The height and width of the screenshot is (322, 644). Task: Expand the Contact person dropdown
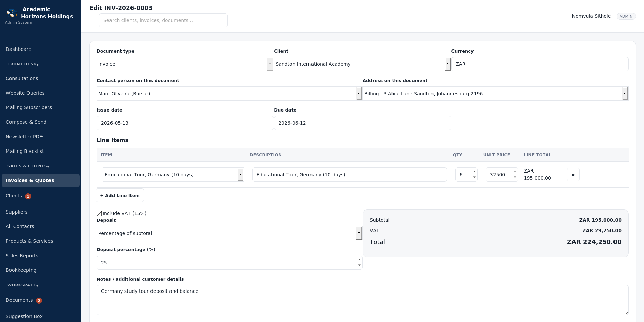(229, 94)
